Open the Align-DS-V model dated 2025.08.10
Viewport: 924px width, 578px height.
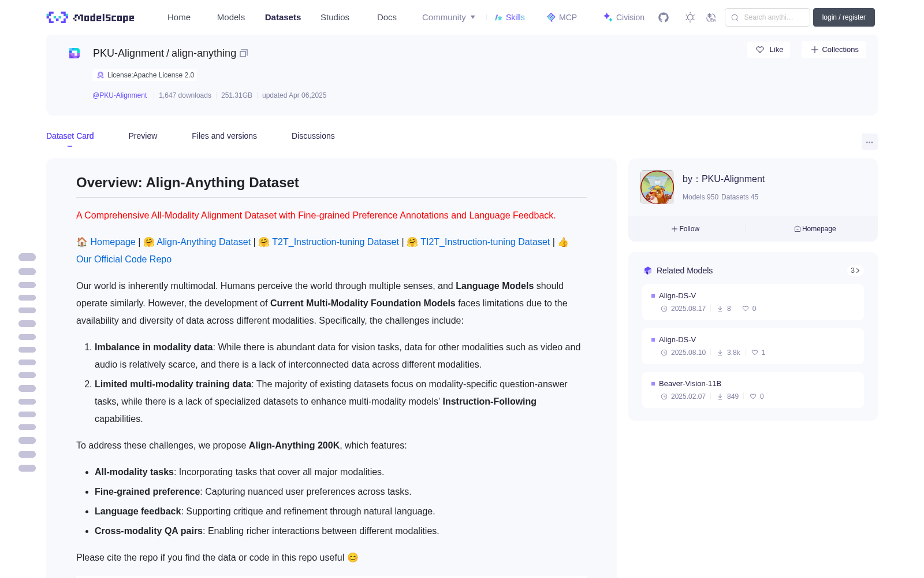tap(753, 346)
